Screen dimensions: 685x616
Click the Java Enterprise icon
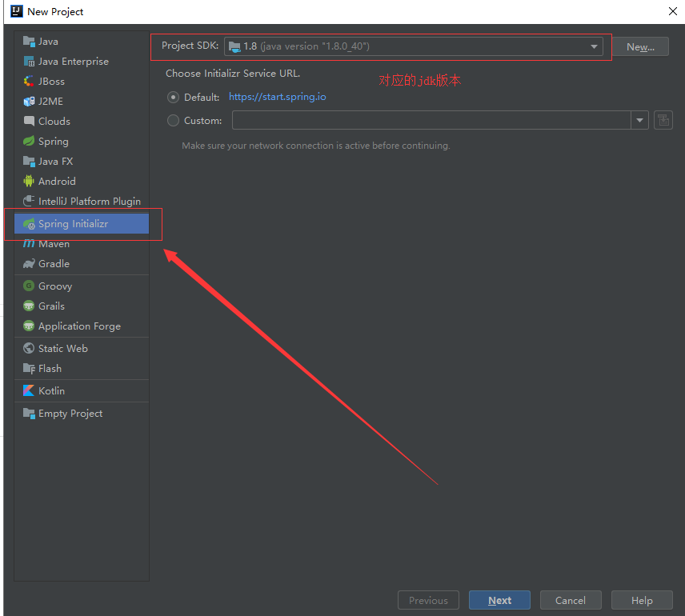click(29, 62)
